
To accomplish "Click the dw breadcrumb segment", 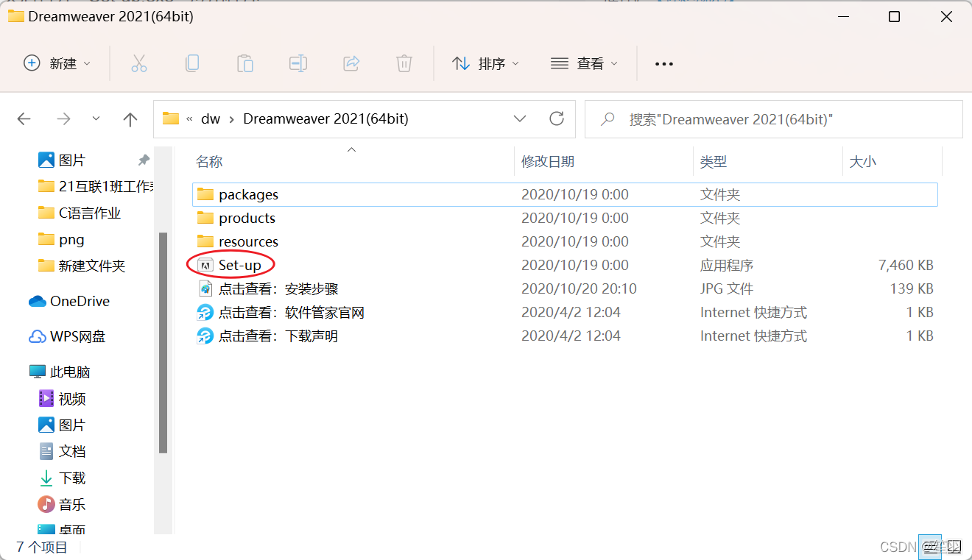I will [211, 118].
